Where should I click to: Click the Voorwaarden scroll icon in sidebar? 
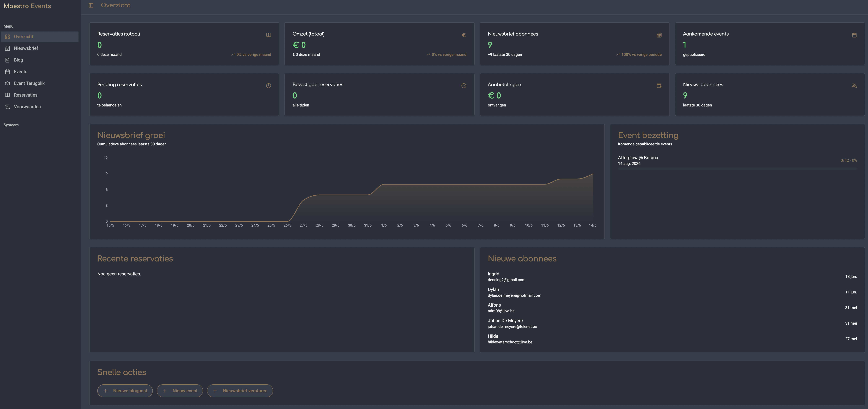pos(7,107)
